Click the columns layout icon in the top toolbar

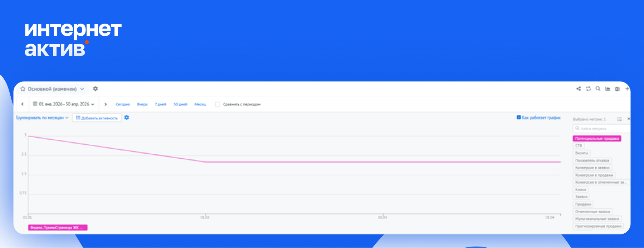click(617, 89)
